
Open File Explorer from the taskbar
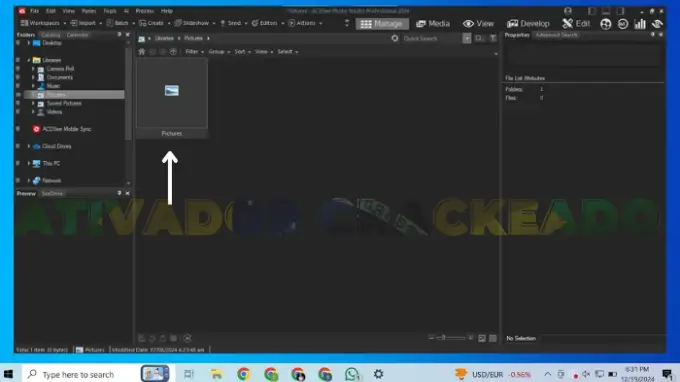(x=216, y=374)
